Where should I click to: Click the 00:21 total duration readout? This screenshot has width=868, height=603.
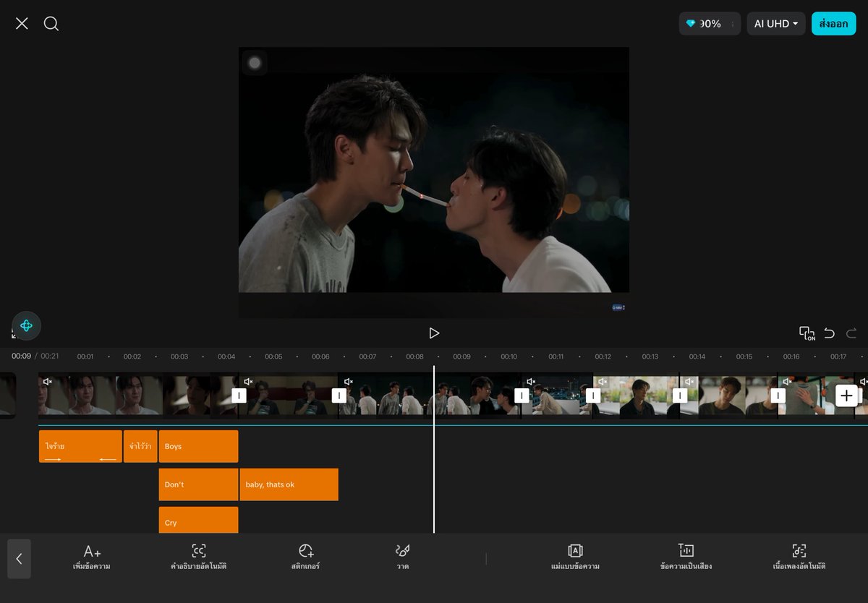pos(49,356)
